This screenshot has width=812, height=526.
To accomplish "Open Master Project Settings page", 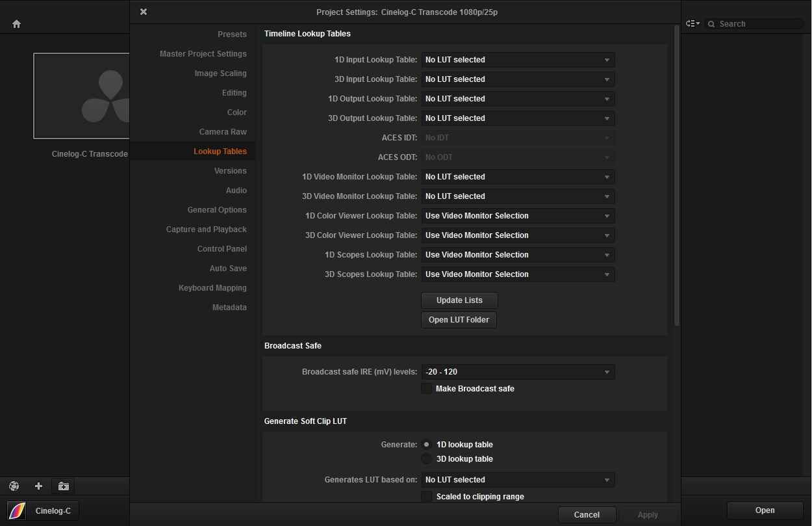I will pos(203,54).
